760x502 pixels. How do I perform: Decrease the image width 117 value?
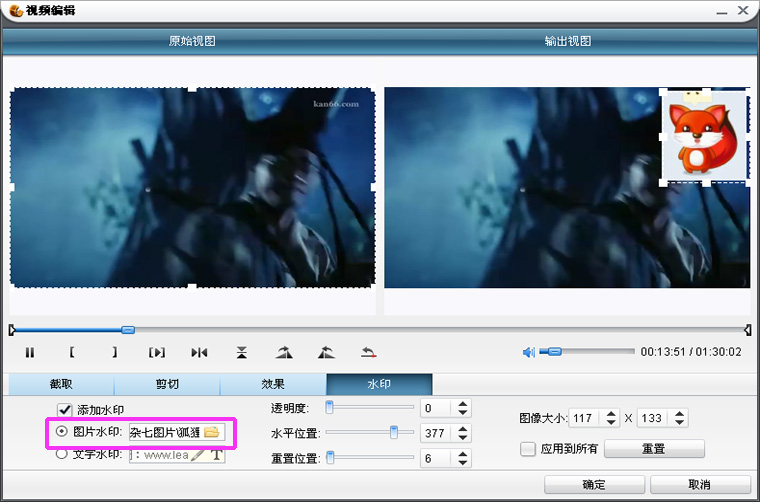point(611,423)
